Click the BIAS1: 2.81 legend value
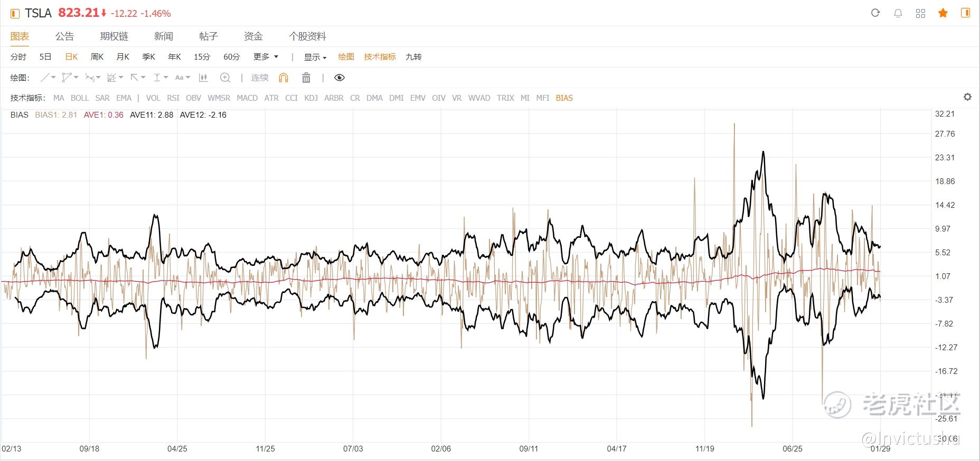The image size is (980, 461). click(x=56, y=115)
